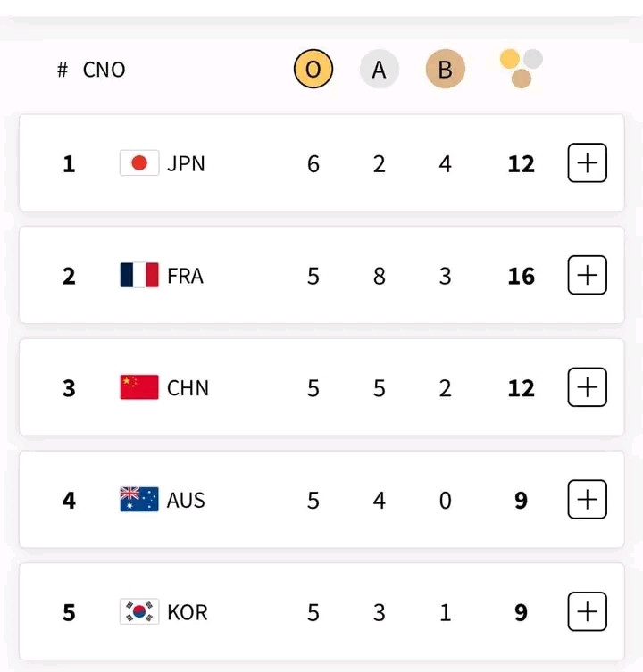Click France's total of 16 medals
The width and height of the screenshot is (643, 672).
pyautogui.click(x=521, y=276)
